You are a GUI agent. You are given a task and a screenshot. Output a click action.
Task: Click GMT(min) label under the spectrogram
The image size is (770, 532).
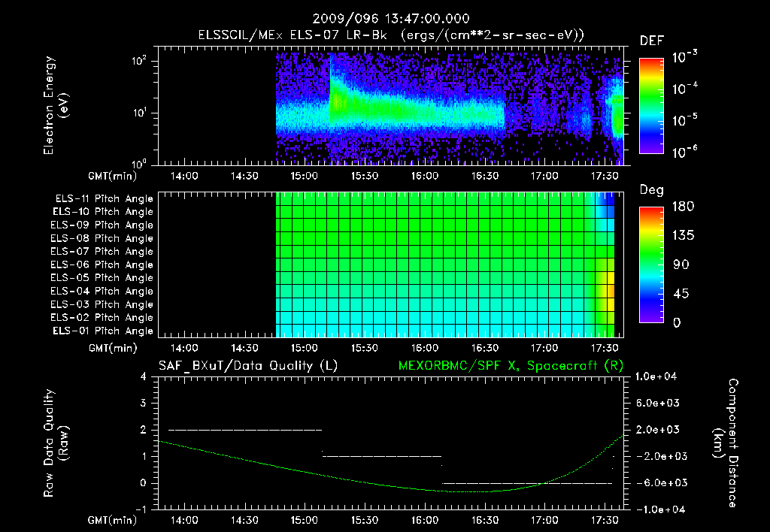tap(113, 176)
